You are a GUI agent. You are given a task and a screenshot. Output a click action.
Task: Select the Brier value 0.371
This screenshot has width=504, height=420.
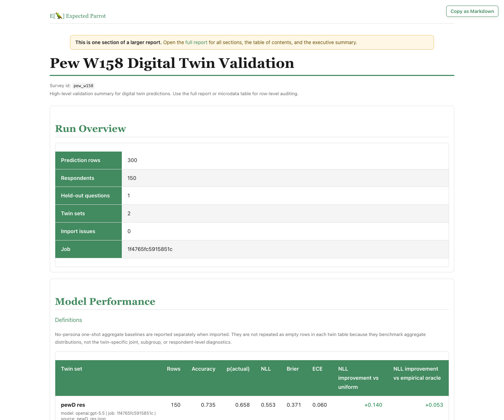(294, 405)
